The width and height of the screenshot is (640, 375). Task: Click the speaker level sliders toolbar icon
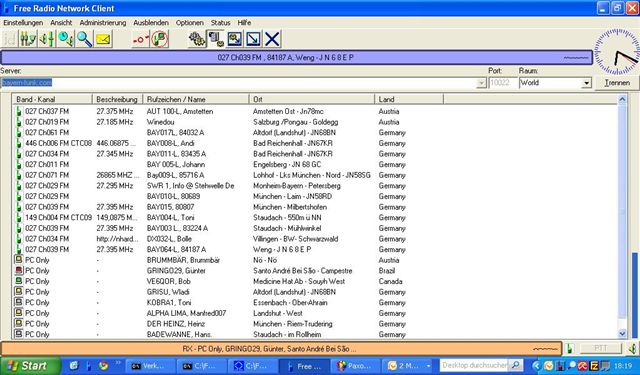coord(47,39)
